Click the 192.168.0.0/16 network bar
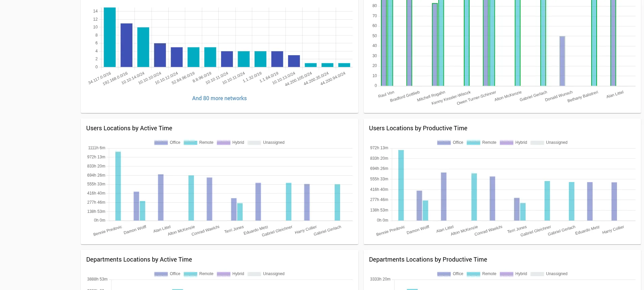Viewport: 644px width, 290px height. [126, 45]
